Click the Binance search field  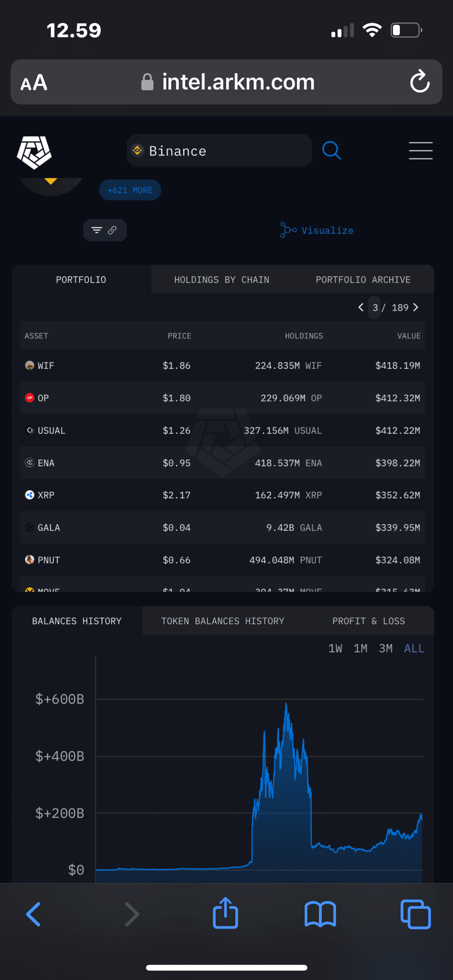click(x=219, y=150)
